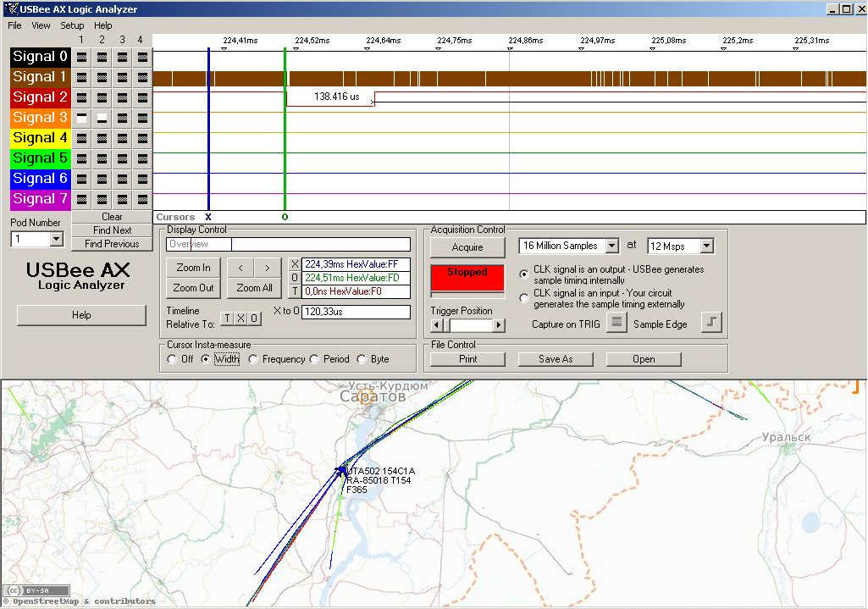Click Signal 7 trigger column 3 icon
This screenshot has height=609, width=868.
tap(122, 199)
